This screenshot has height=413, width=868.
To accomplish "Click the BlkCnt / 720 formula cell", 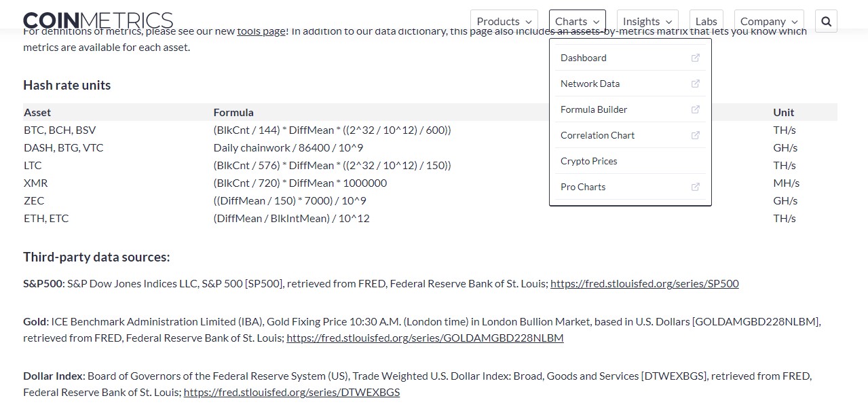I will point(300,183).
